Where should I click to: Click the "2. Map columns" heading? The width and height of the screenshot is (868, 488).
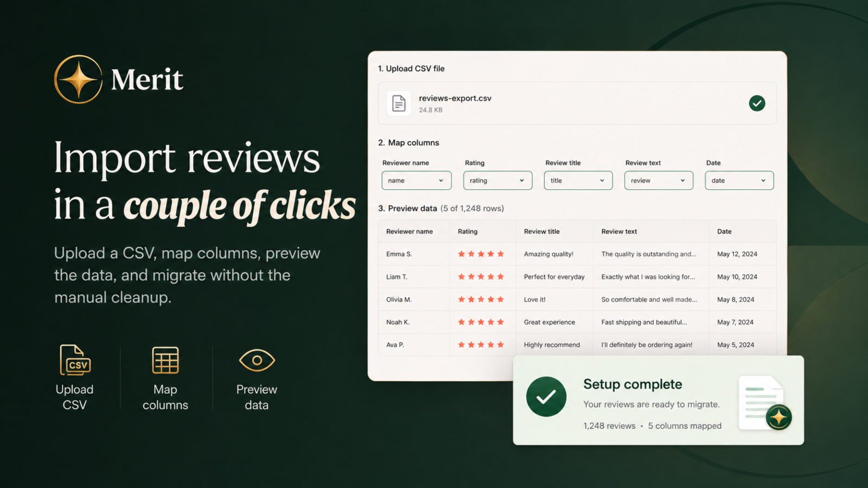click(409, 143)
